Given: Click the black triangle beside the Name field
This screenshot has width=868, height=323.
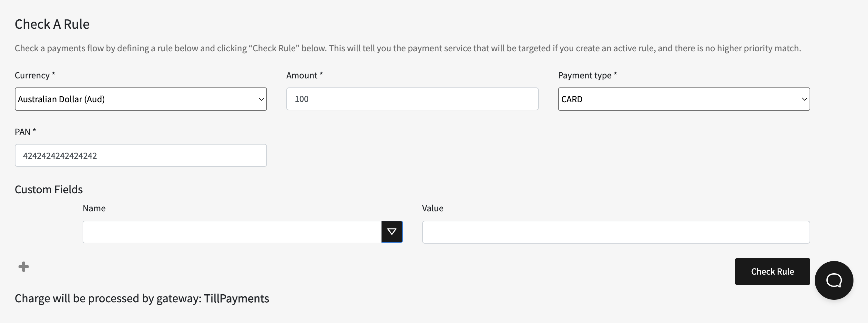Looking at the screenshot, I should pos(392,232).
